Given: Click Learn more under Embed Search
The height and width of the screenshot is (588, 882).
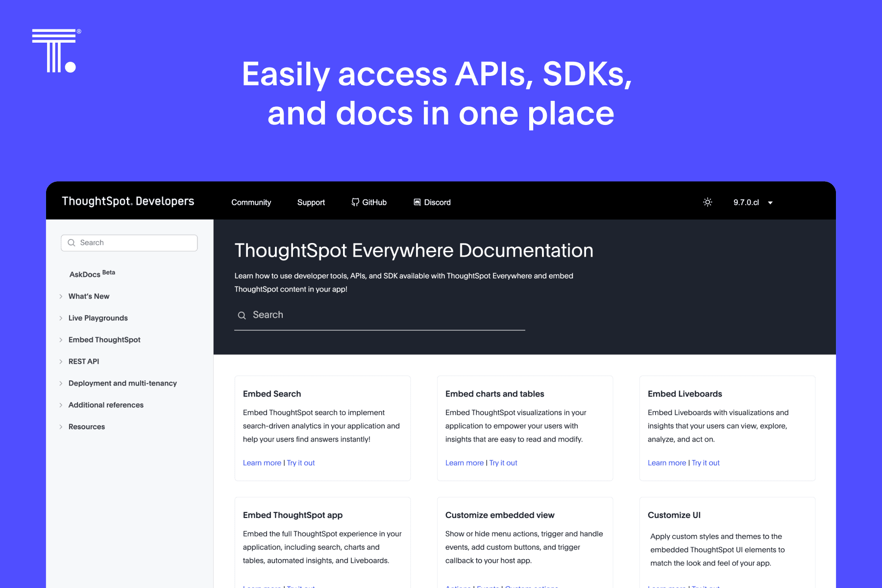Looking at the screenshot, I should pyautogui.click(x=262, y=463).
